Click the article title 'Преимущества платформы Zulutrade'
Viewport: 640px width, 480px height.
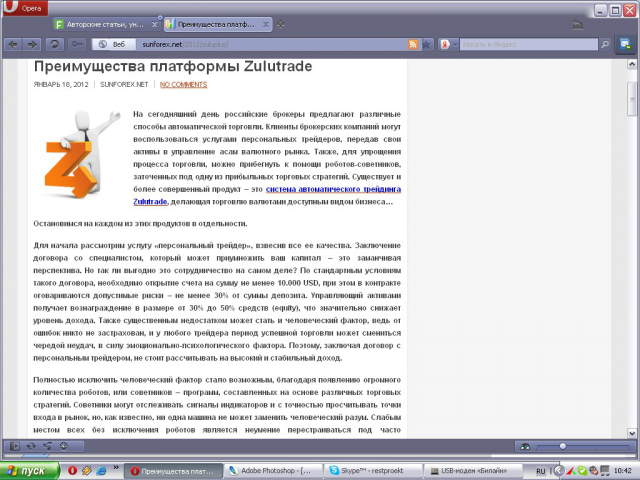point(173,67)
